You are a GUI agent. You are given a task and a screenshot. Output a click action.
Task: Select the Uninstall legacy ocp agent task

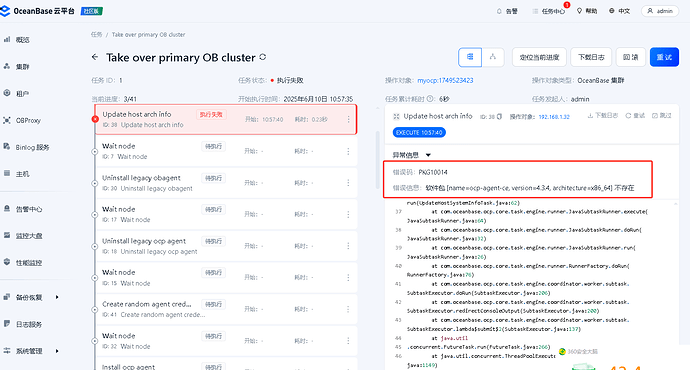226,246
